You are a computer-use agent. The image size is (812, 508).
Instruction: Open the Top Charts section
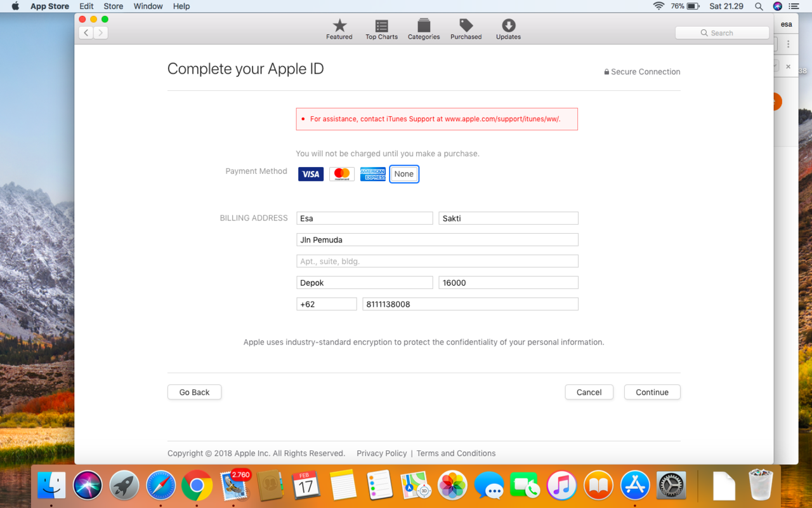[381, 29]
